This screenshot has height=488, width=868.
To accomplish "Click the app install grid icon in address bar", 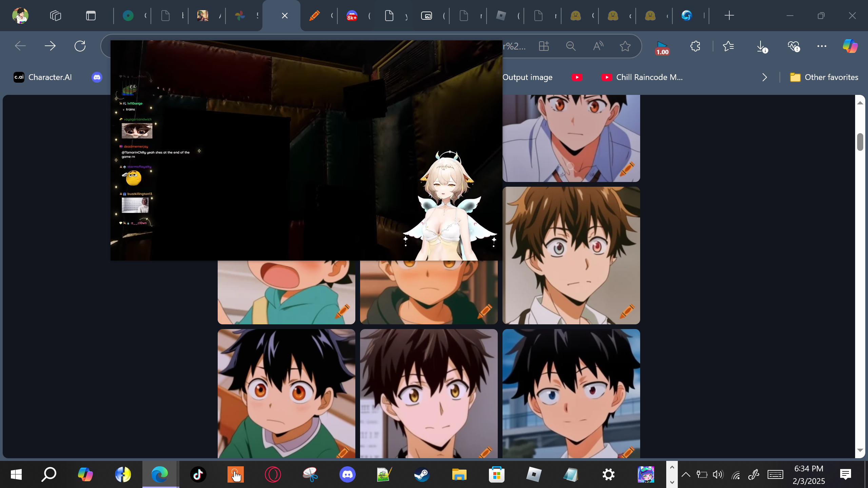I will pos(544,46).
